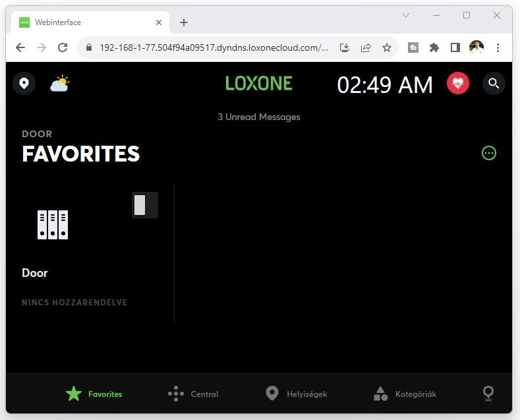Reload the Webinterface page

coord(63,47)
